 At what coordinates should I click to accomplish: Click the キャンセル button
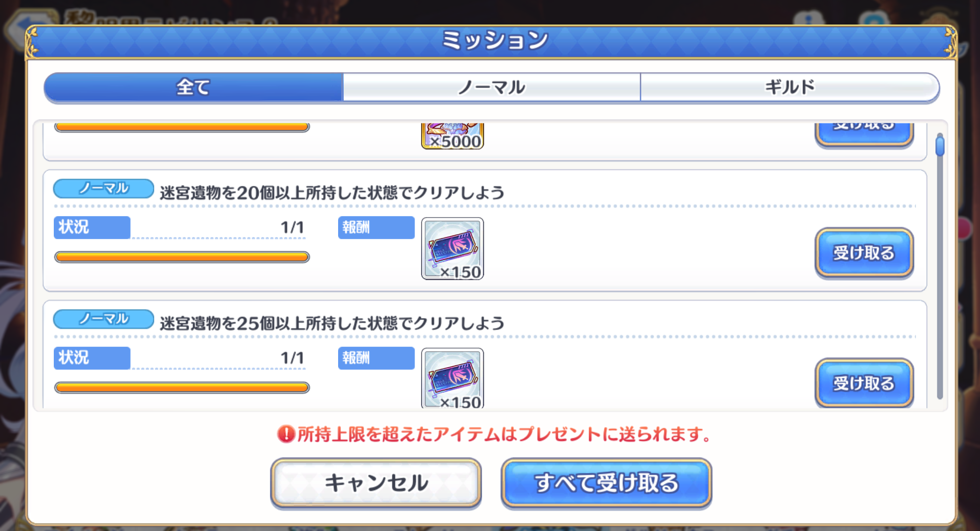click(x=376, y=483)
